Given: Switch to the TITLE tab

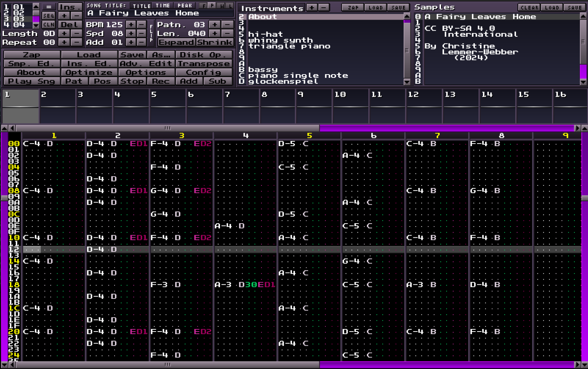Looking at the screenshot, I should pos(141,5).
